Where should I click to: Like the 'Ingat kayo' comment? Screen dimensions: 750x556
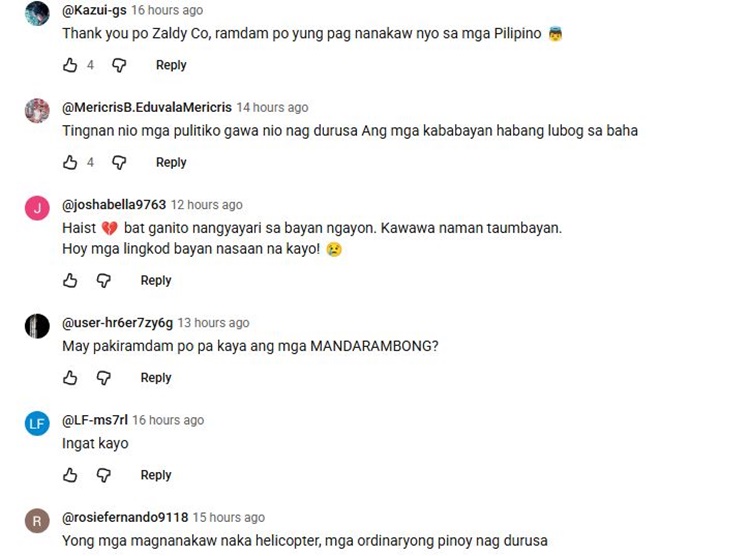tap(70, 475)
